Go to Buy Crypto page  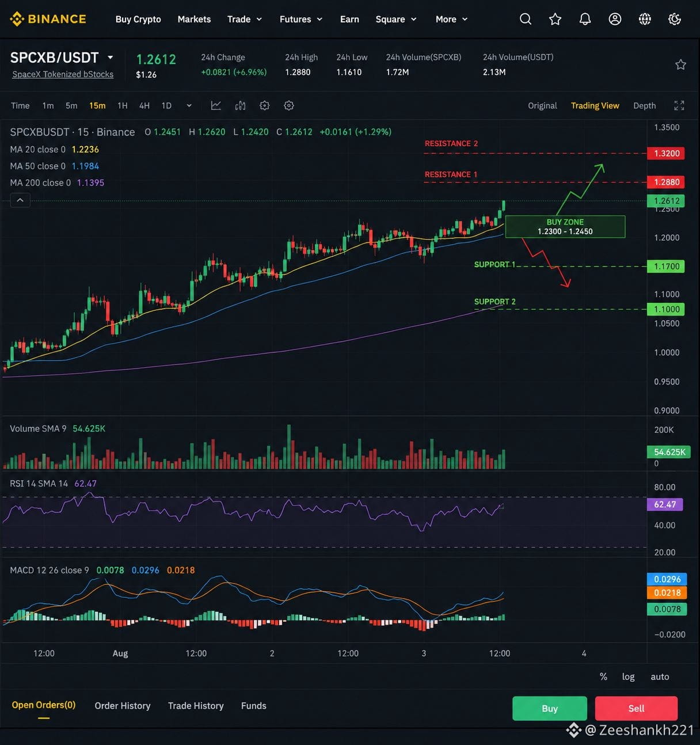(x=138, y=19)
